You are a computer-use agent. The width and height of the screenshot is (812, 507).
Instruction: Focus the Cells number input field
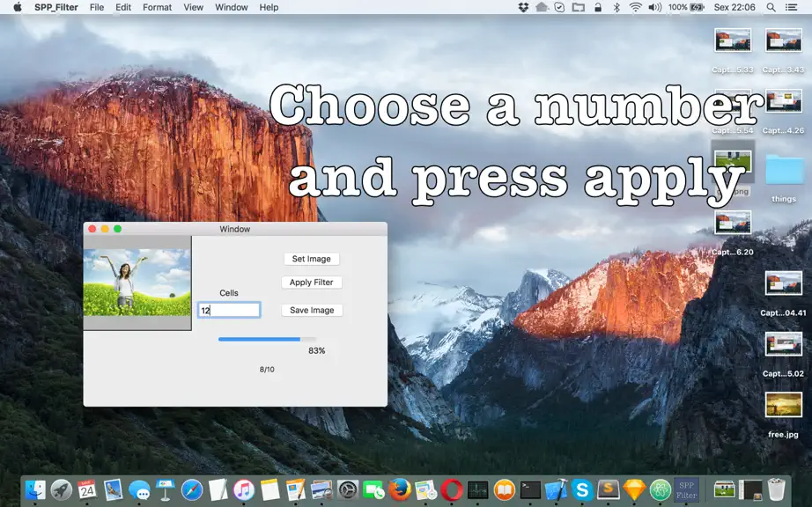[x=229, y=310]
